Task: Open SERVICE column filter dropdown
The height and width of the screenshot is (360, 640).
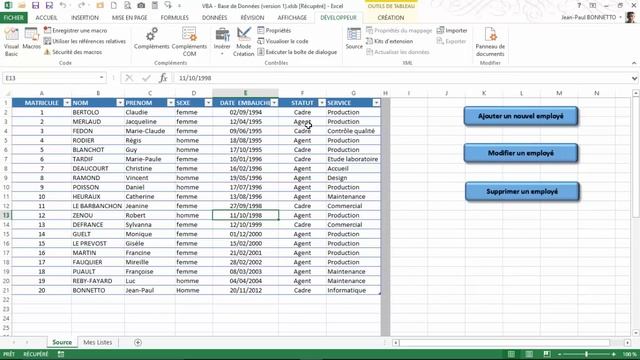Action: 376,103
